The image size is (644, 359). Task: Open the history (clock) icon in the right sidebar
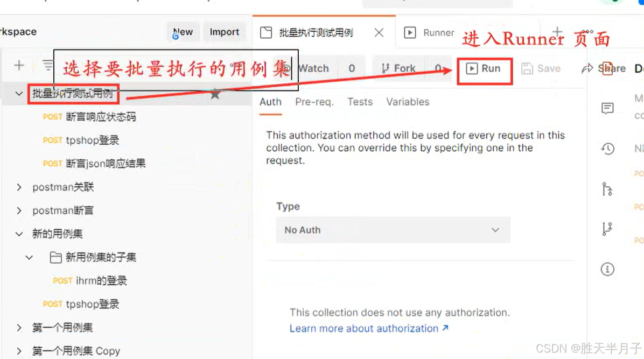607,149
